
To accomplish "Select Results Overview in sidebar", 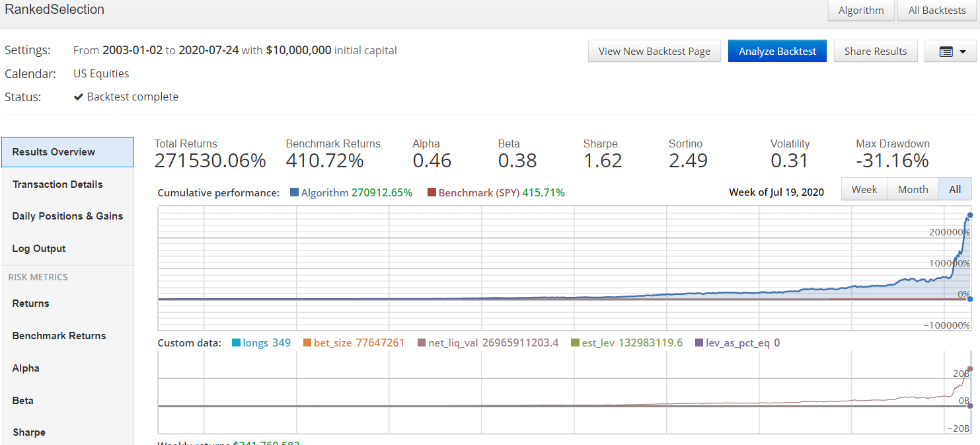I will 54,152.
